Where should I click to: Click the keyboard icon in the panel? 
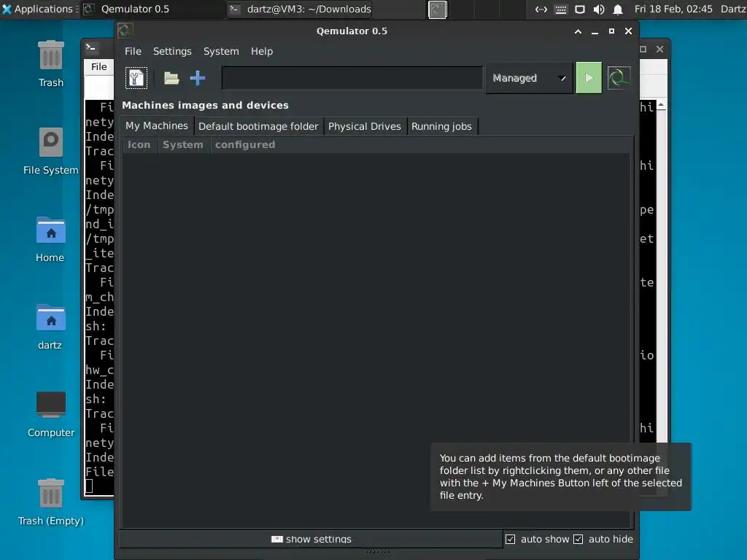(x=561, y=9)
